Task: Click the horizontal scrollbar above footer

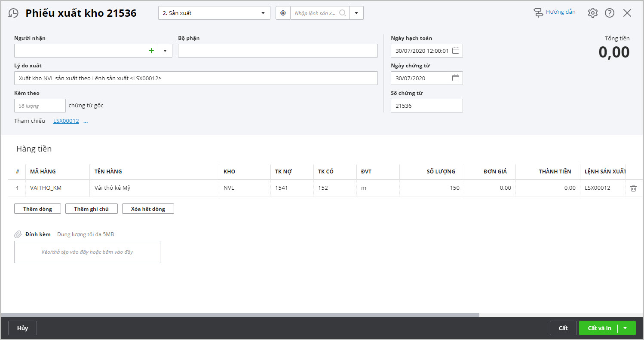Action: [241, 315]
